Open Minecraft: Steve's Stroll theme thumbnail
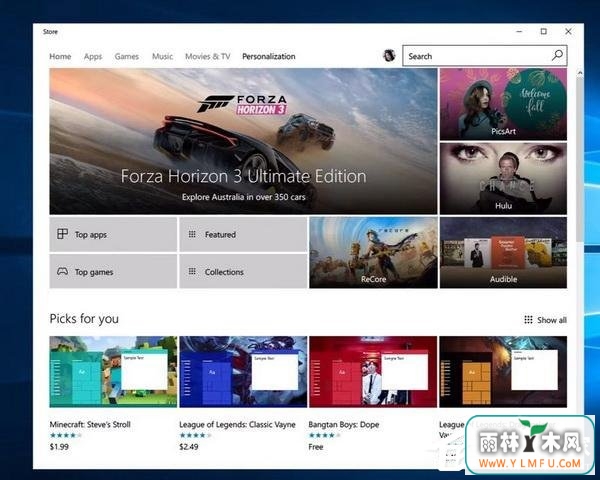Screen dimensions: 600x480 click(113, 372)
